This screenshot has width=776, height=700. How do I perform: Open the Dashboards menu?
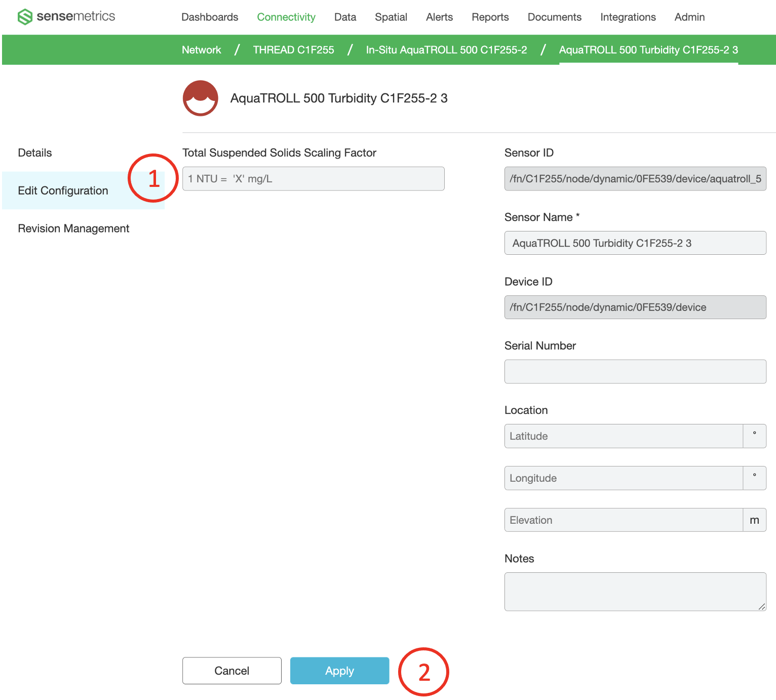click(x=210, y=17)
